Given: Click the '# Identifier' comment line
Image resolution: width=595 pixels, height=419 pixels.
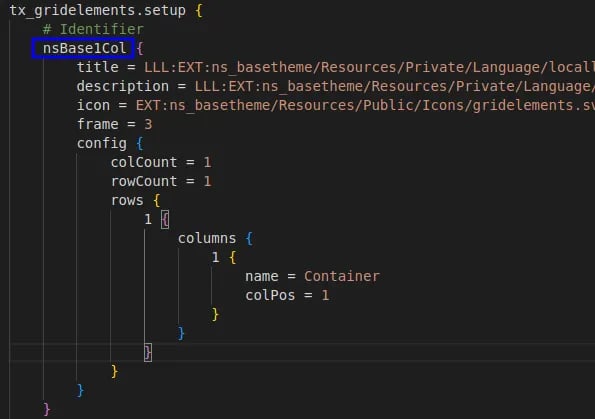Looking at the screenshot, I should pos(93,29).
